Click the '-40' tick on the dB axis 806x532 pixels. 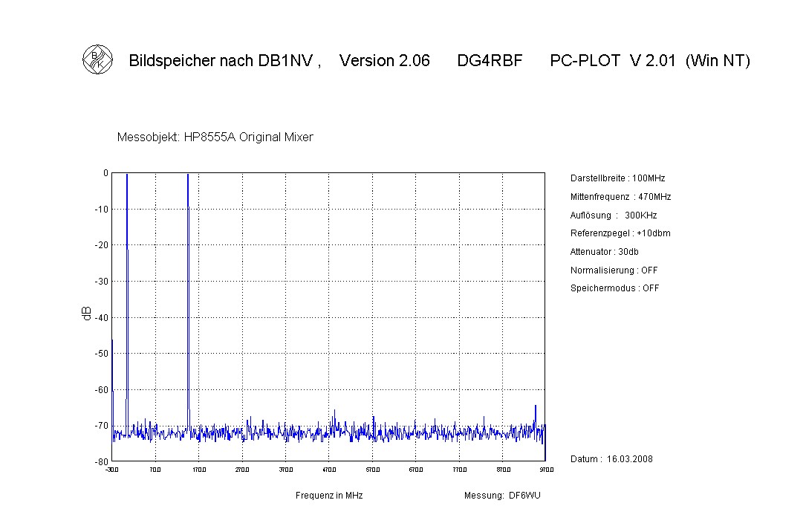point(100,317)
